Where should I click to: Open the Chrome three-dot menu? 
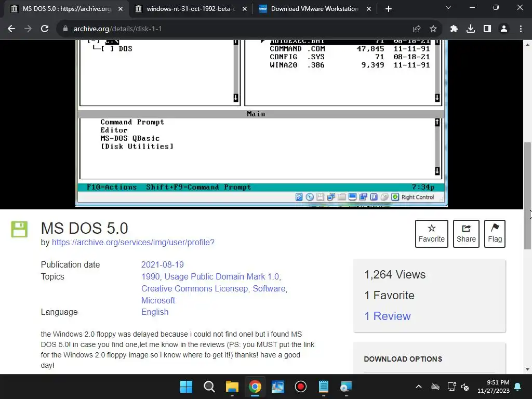coord(521,29)
